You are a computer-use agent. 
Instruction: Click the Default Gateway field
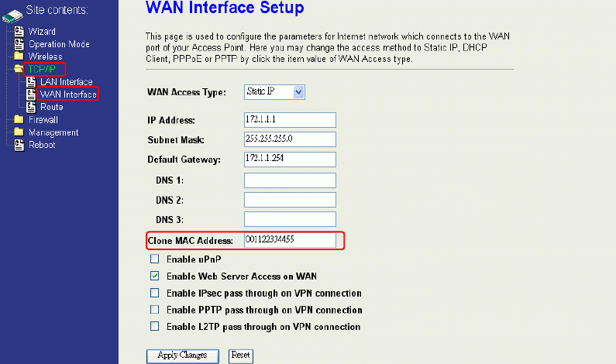(290, 159)
